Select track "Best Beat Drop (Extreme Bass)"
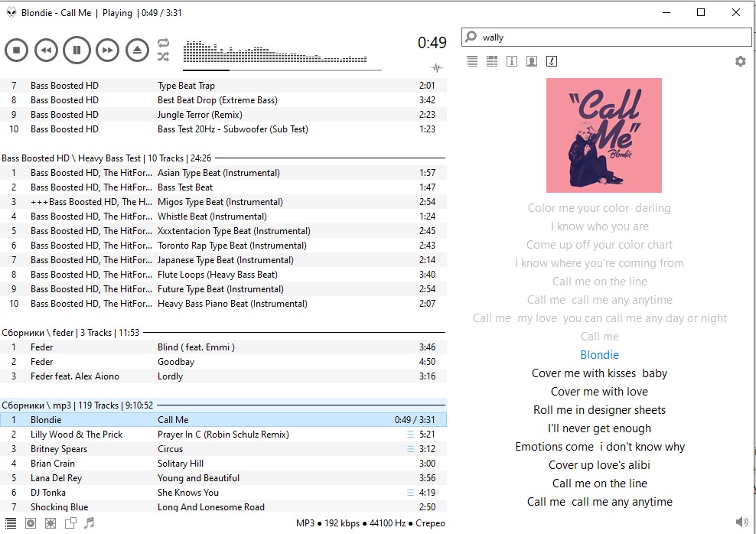The image size is (756, 534). tap(223, 99)
